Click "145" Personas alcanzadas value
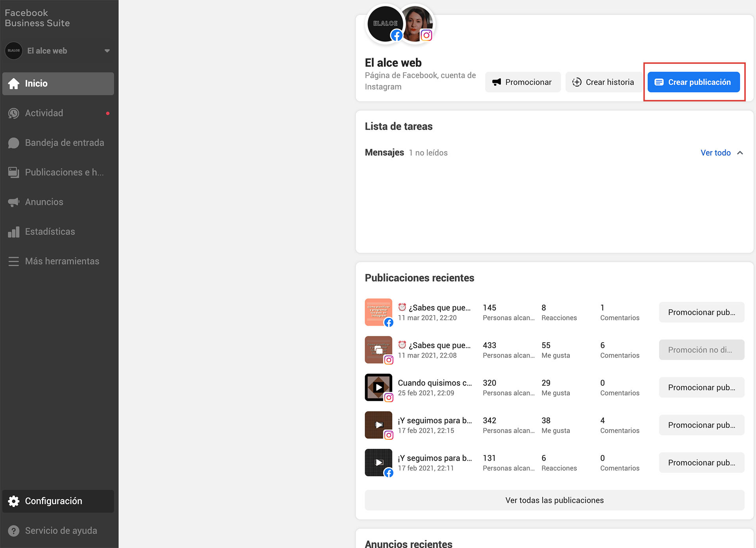756x548 pixels. [x=489, y=308]
